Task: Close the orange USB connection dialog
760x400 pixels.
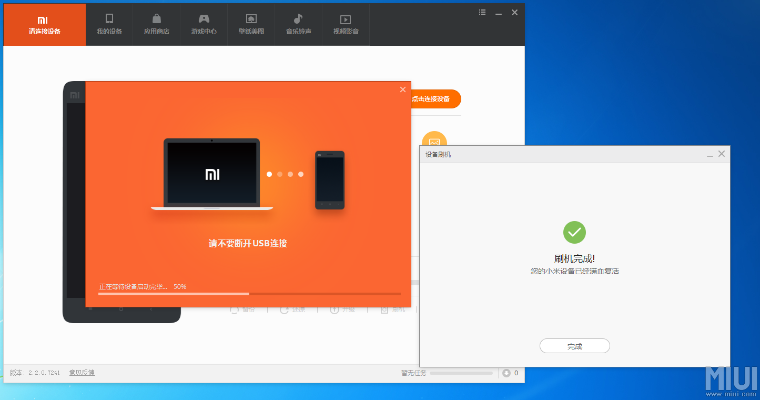Action: coord(402,90)
